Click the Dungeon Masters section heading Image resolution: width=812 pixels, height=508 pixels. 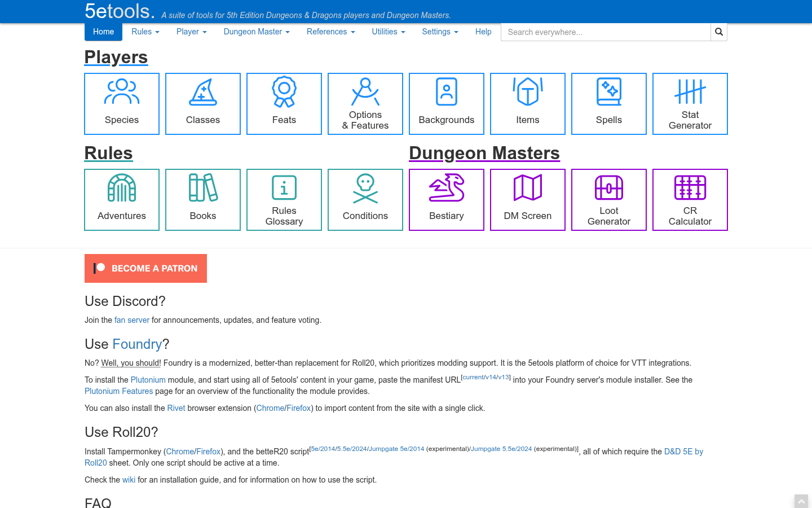click(484, 153)
